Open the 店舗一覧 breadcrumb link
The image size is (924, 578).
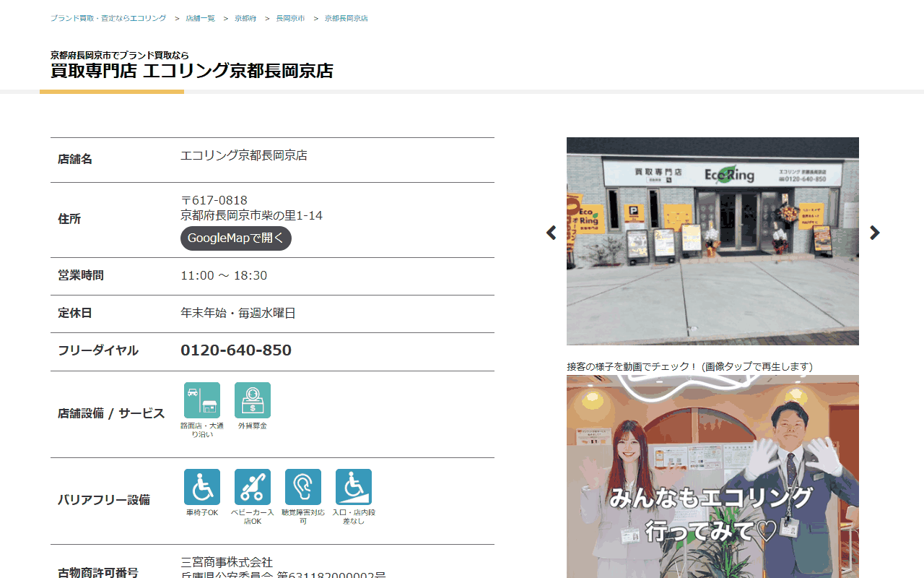click(x=200, y=18)
